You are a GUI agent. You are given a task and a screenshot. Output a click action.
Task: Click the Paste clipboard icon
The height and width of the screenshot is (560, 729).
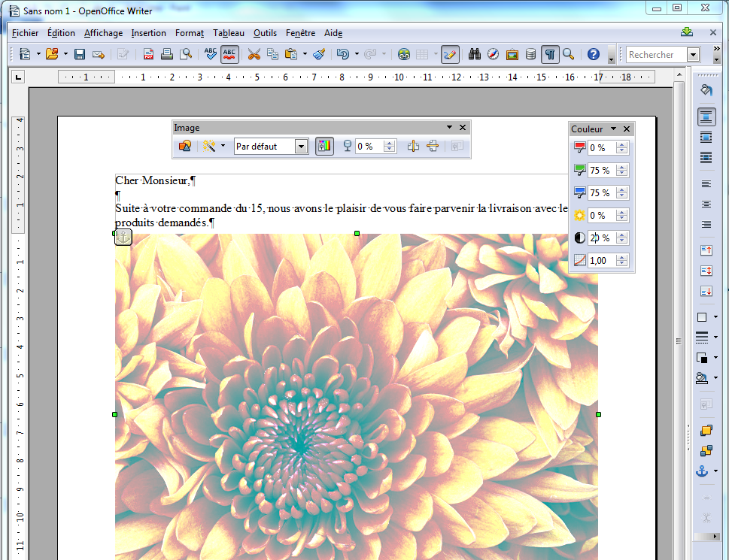pyautogui.click(x=291, y=54)
